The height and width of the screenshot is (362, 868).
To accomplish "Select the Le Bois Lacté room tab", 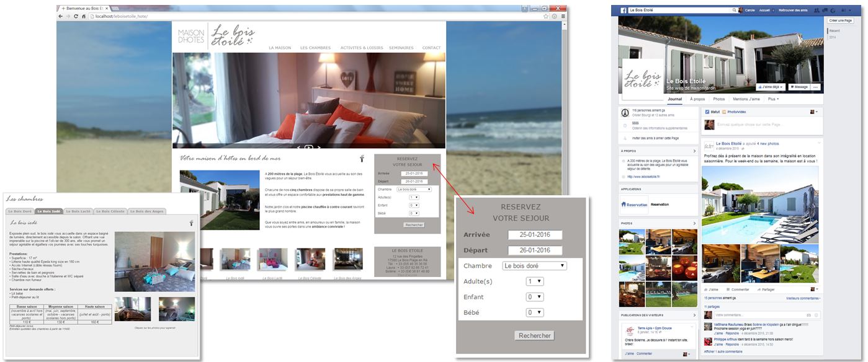I will (78, 211).
